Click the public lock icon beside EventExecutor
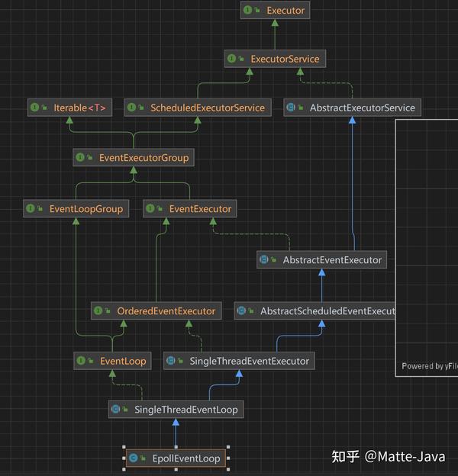Viewport: 458px width, 476px height. [160, 208]
